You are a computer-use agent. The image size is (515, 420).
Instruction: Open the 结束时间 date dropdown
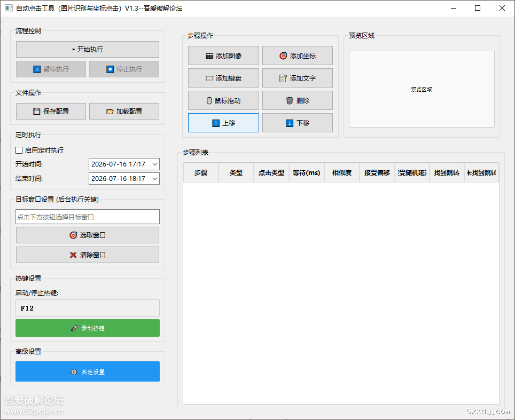click(x=155, y=178)
